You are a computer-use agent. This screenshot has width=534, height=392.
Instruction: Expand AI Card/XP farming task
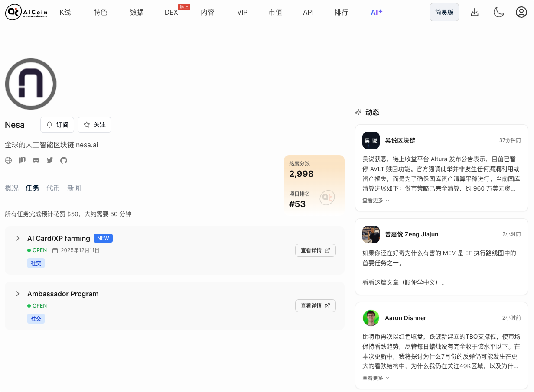[x=18, y=238]
